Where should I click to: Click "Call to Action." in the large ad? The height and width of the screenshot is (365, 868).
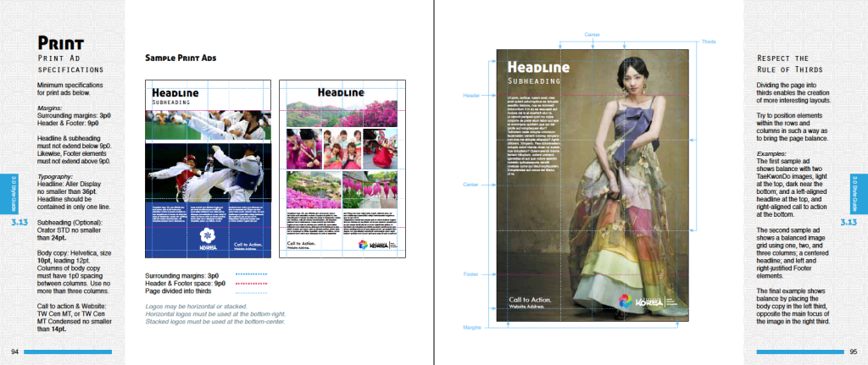532,299
